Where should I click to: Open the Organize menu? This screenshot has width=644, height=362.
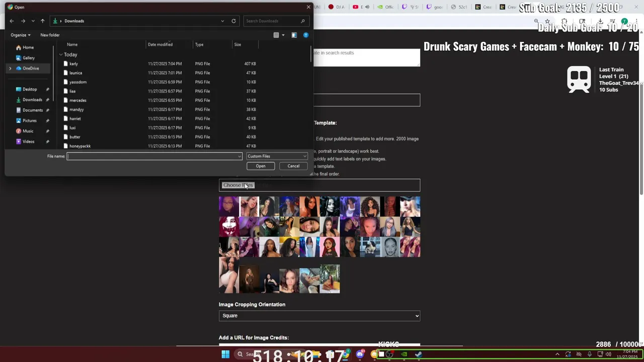pyautogui.click(x=21, y=35)
